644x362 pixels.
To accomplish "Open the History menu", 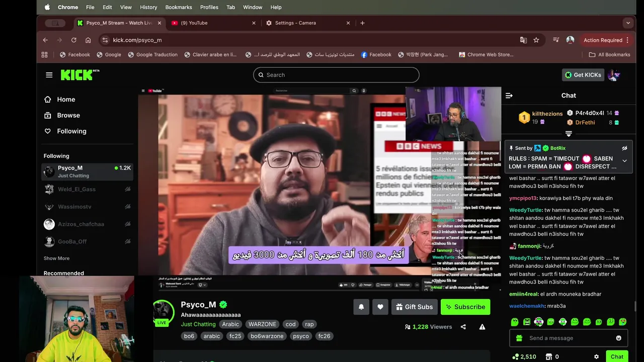I will (148, 7).
